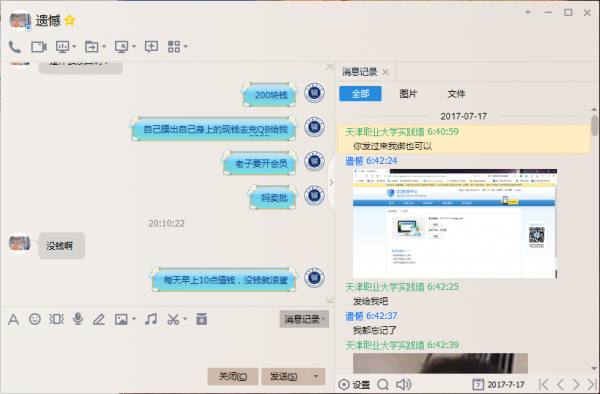Switch to the 图片 filter tab

click(x=408, y=94)
